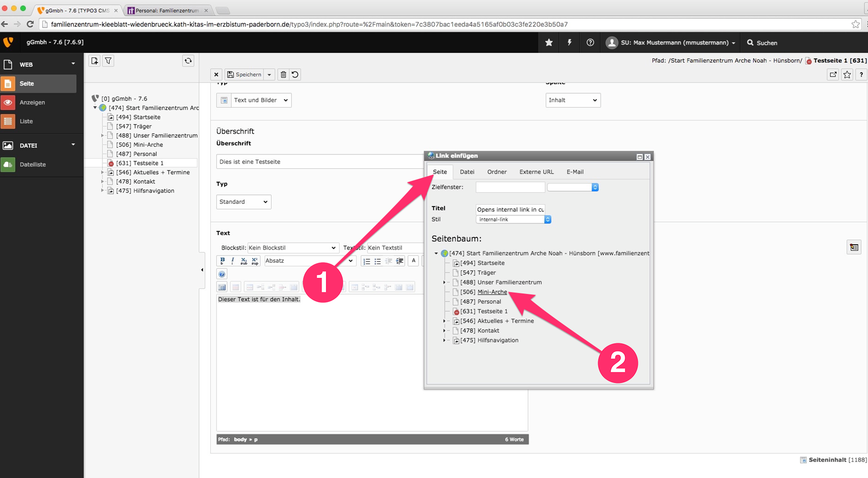Image resolution: width=868 pixels, height=478 pixels.
Task: Click the refresh page tree icon
Action: (x=188, y=61)
